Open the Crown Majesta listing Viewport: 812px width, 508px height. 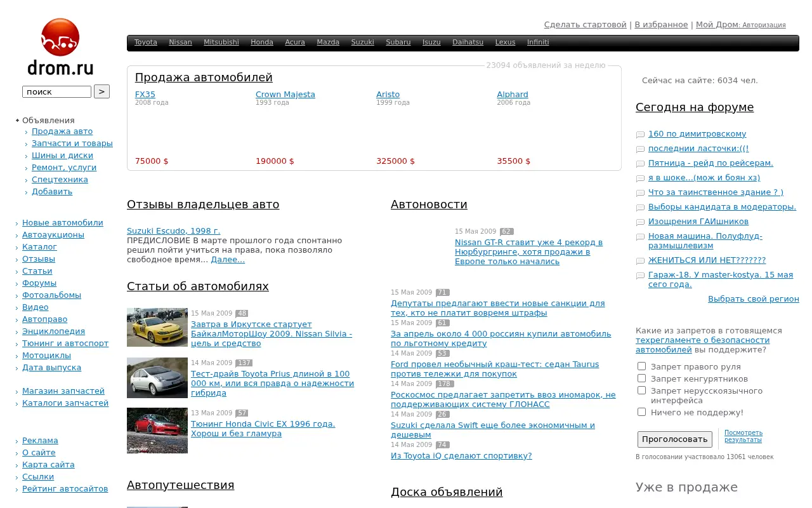285,95
